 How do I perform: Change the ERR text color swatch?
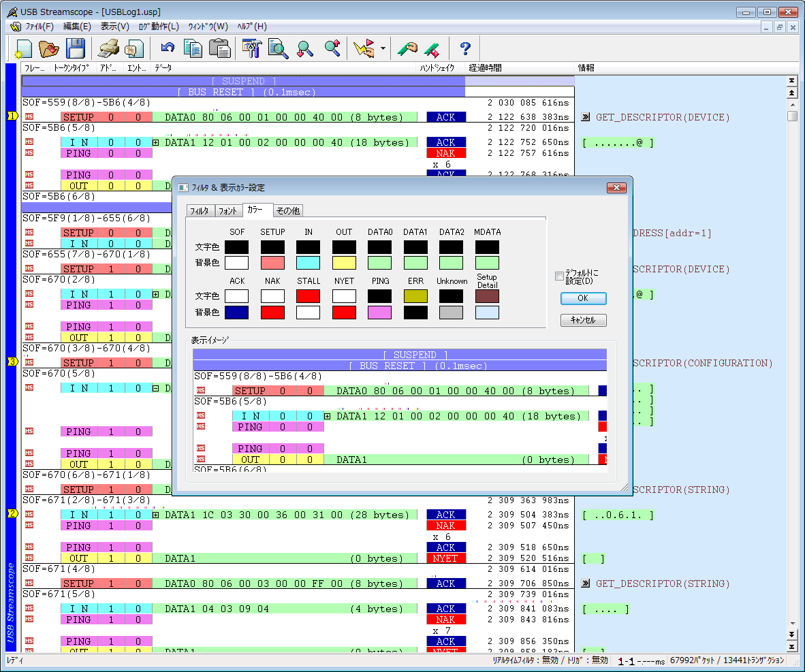(415, 296)
